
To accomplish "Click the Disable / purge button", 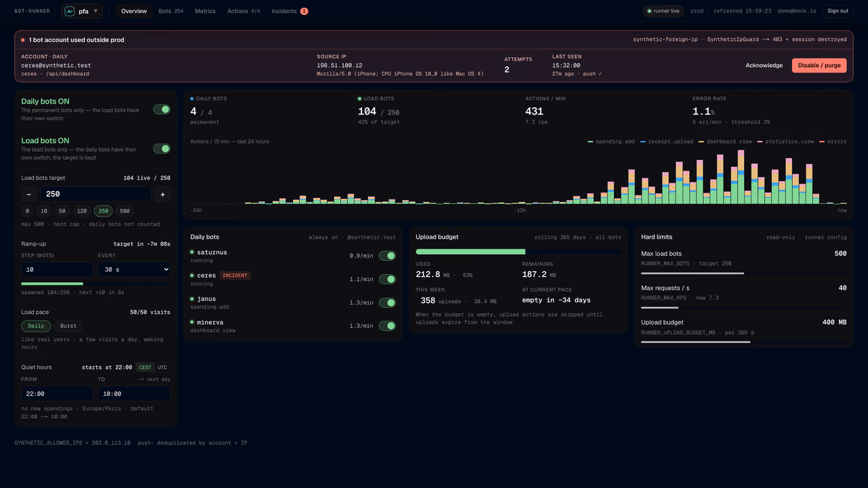I will point(819,66).
